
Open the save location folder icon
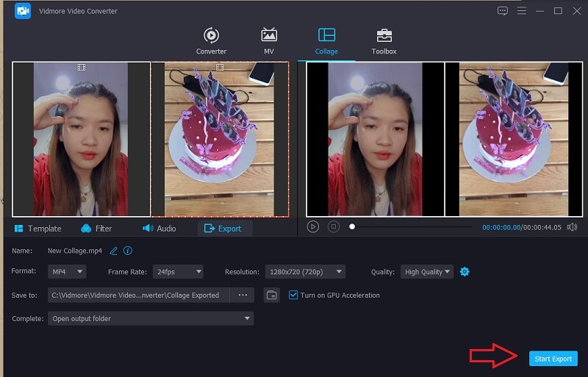tap(272, 295)
